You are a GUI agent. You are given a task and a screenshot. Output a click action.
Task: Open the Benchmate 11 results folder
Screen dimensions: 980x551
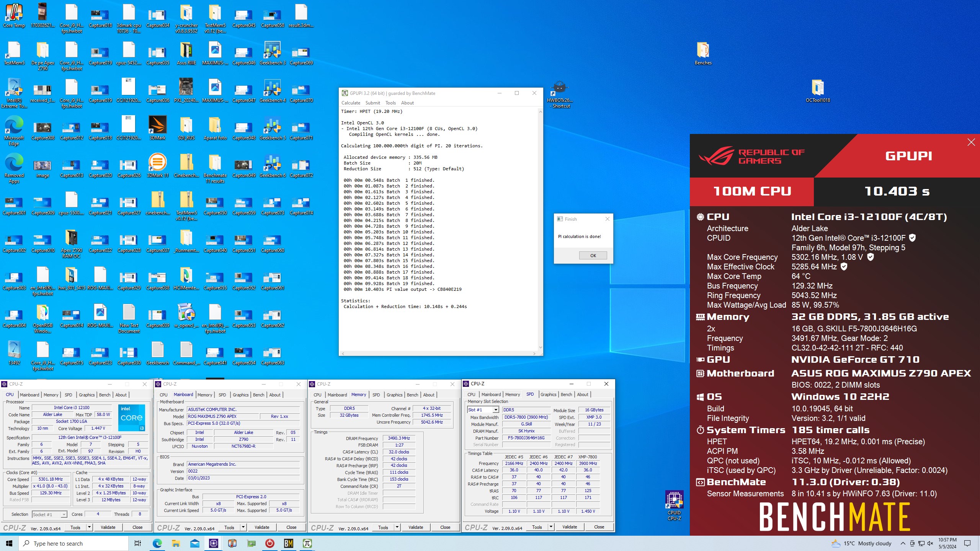215,168
